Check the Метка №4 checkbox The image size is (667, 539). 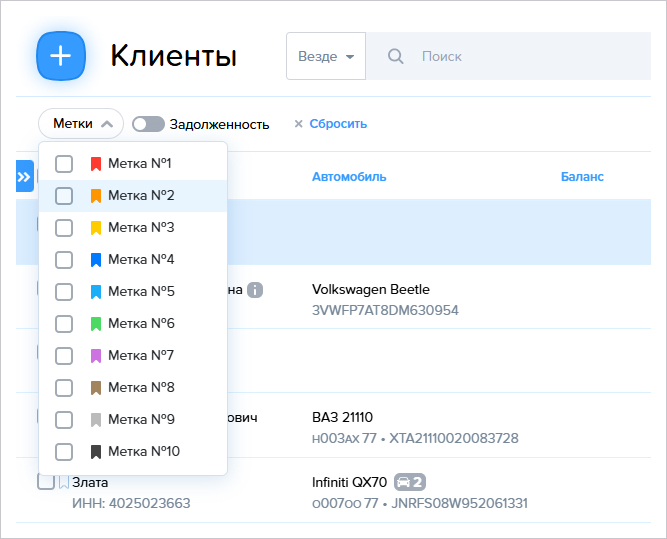point(64,260)
